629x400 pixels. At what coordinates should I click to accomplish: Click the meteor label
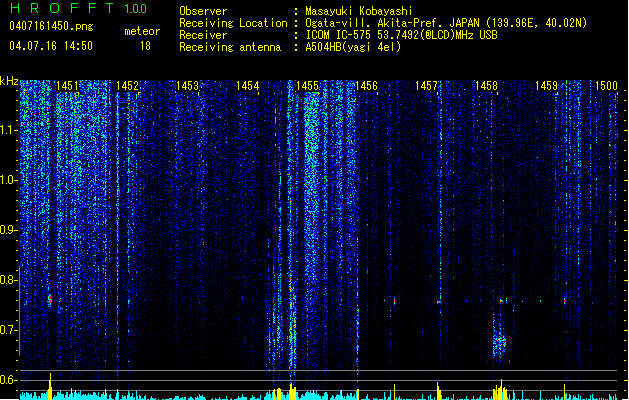[142, 31]
